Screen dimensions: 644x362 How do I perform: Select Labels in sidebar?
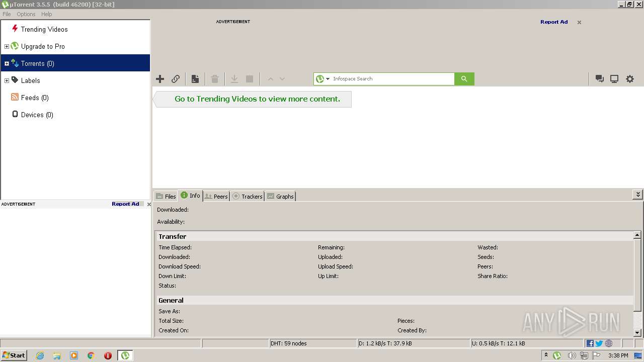[x=30, y=80]
